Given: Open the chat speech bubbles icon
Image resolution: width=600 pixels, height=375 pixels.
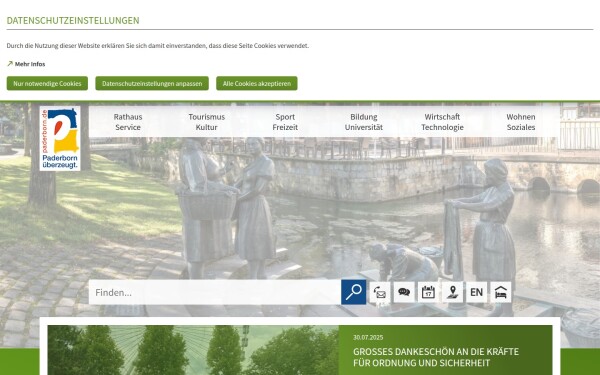Looking at the screenshot, I should 404,292.
